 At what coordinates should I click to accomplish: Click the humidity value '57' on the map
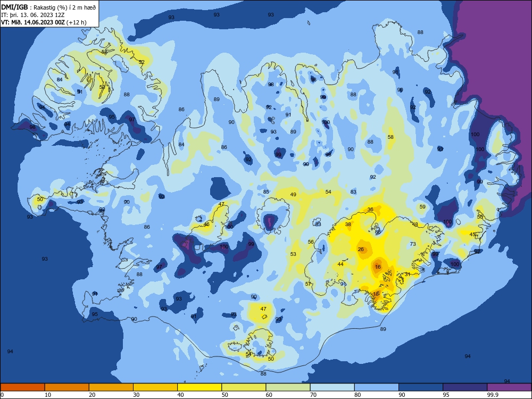coord(308,284)
